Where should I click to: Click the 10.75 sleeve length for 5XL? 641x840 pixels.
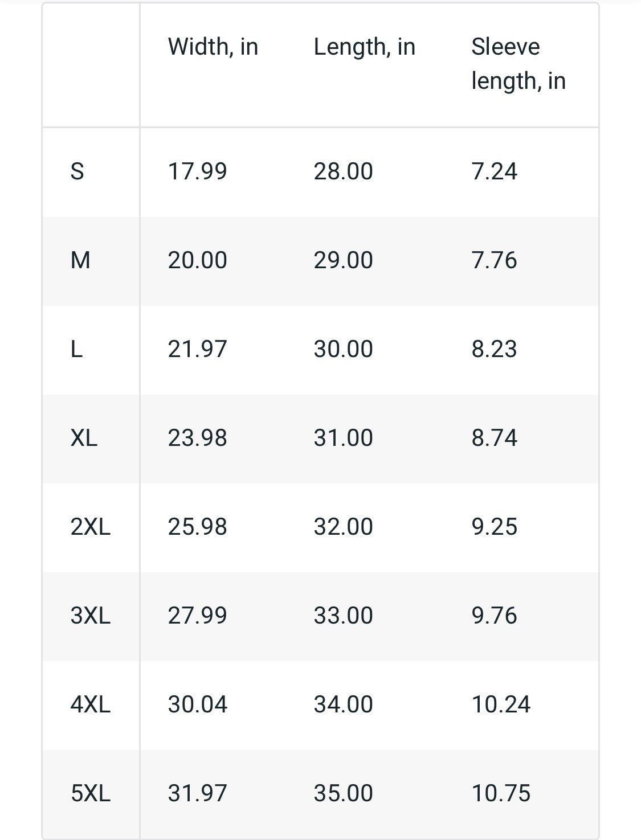coord(501,793)
